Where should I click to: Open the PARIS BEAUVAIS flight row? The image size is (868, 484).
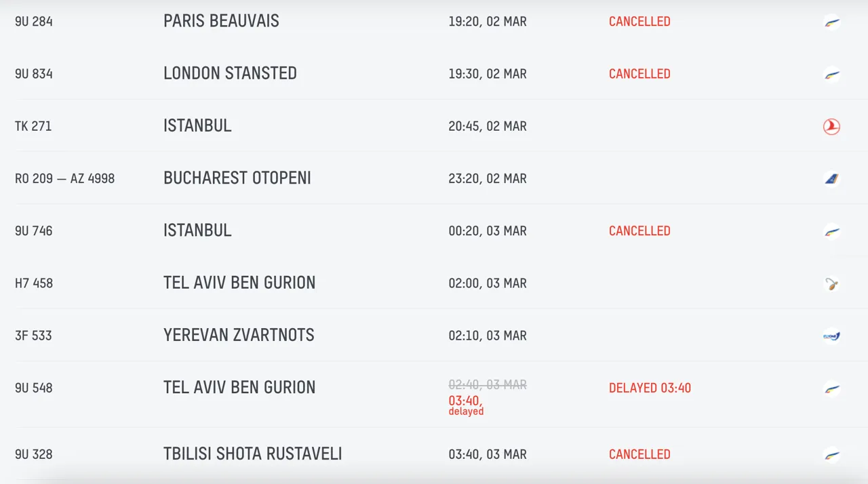(434, 22)
